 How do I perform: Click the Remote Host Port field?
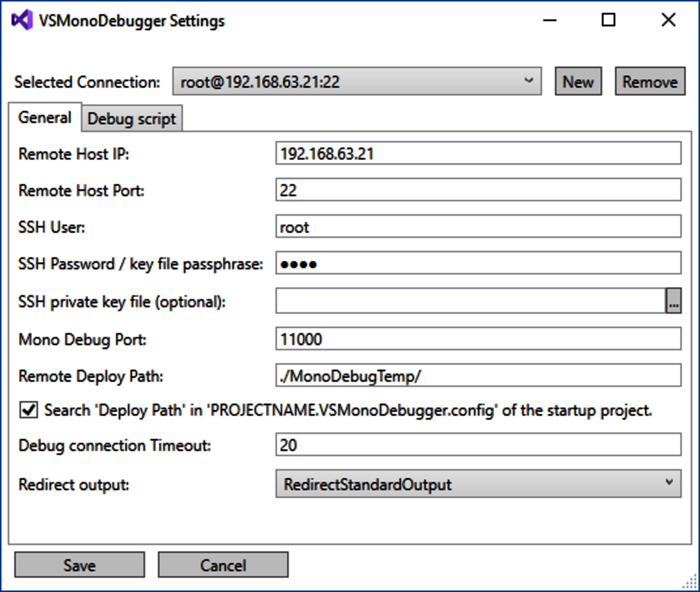[478, 190]
